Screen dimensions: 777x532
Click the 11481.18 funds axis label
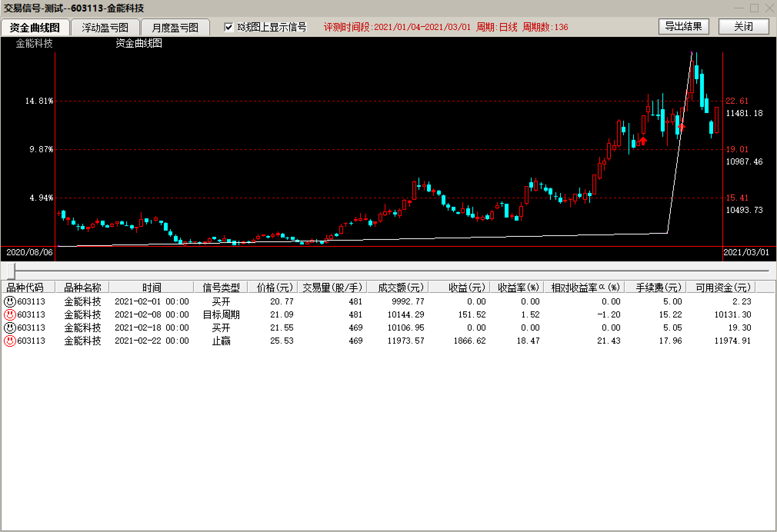click(x=744, y=113)
